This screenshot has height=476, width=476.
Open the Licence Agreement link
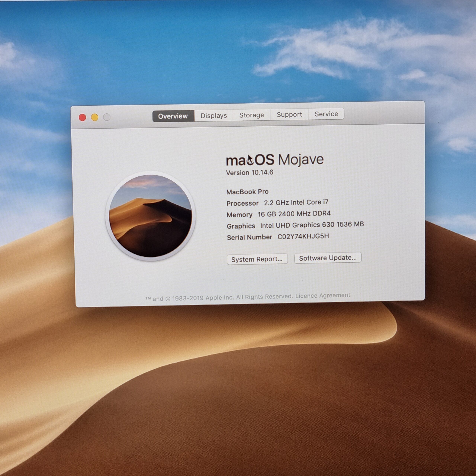tap(323, 295)
